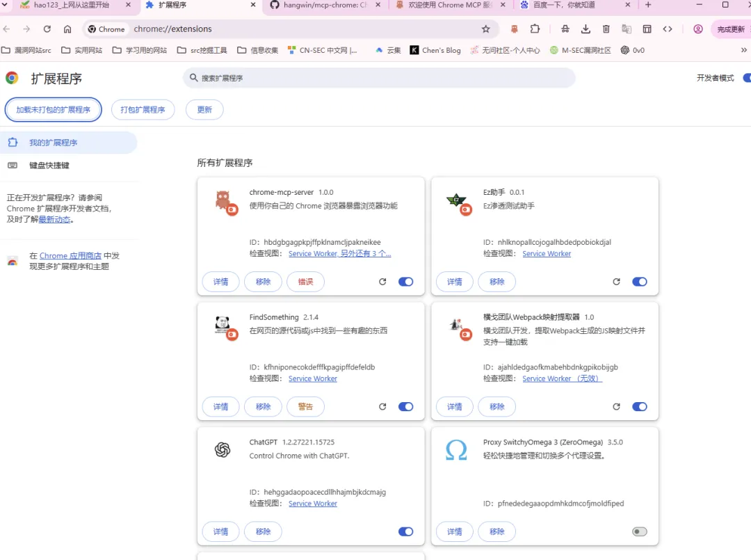Screen dimensions: 751x560
Task: Open the extensions puzzle menu in toolbar
Action: click(x=535, y=29)
